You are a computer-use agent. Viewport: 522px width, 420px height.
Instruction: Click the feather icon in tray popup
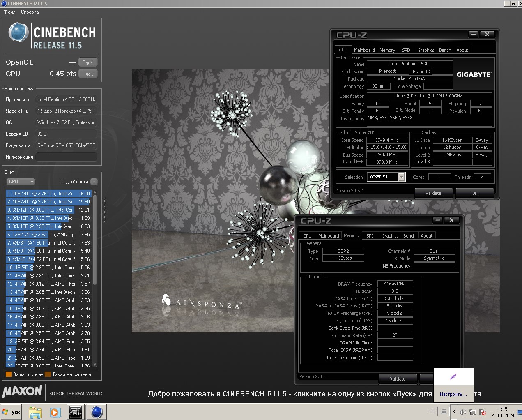[x=453, y=377]
